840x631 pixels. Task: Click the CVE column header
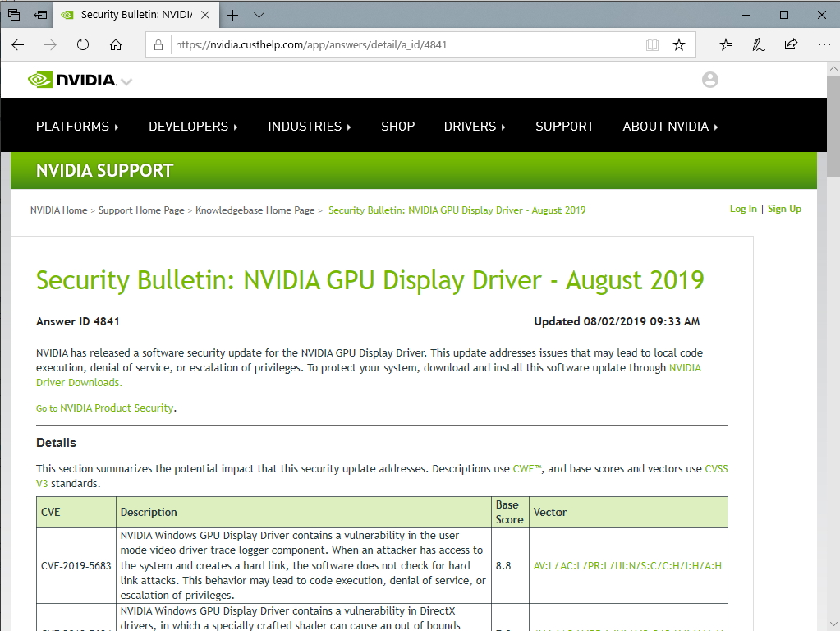(x=76, y=513)
